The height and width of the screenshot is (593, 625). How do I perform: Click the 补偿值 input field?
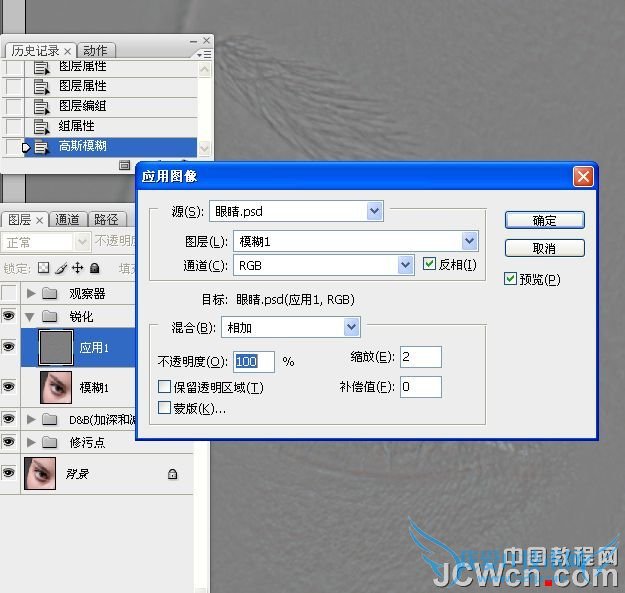pos(421,387)
